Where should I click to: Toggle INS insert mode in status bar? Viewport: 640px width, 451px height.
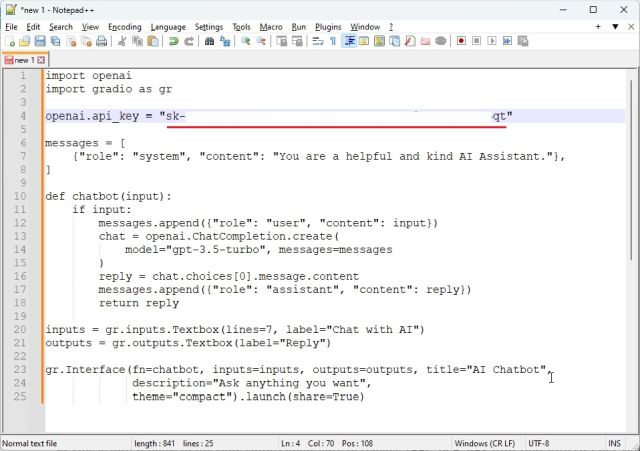(616, 443)
